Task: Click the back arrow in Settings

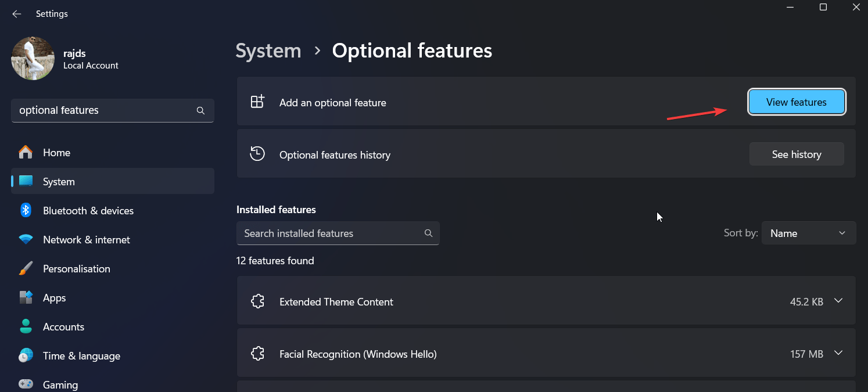Action: [x=16, y=13]
